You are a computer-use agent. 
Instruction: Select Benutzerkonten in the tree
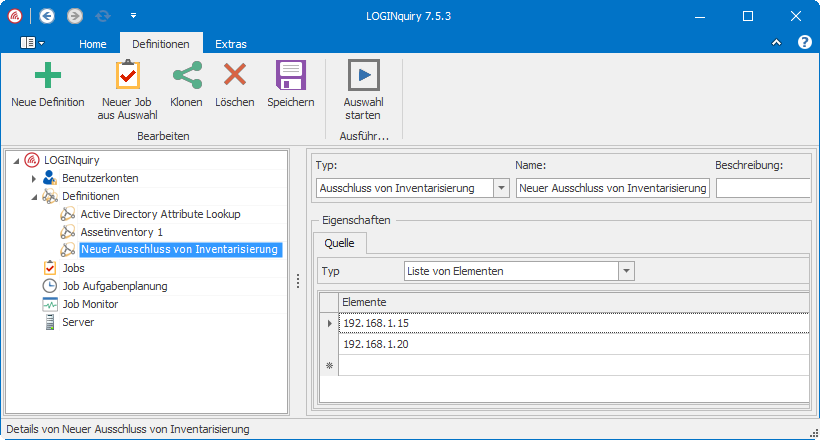pos(100,178)
